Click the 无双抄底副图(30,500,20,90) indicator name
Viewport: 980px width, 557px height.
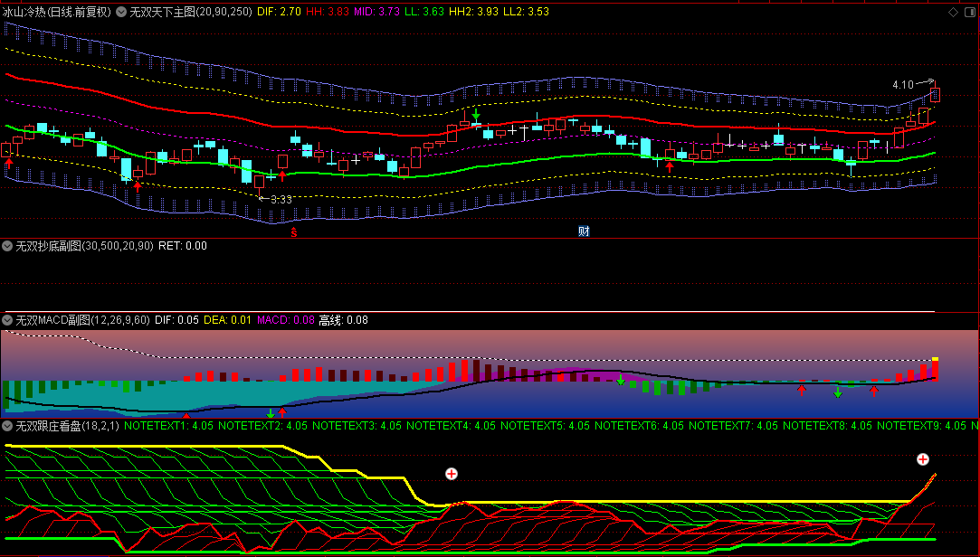(84, 246)
